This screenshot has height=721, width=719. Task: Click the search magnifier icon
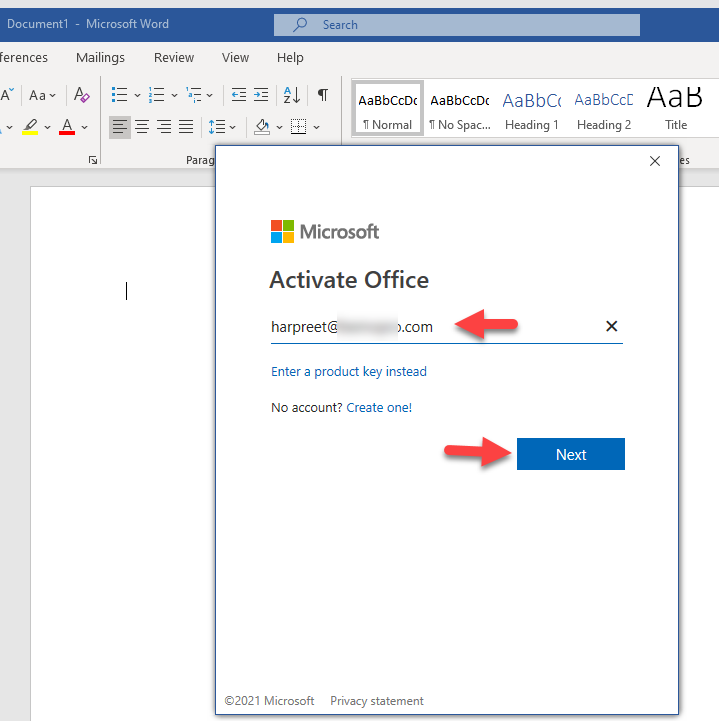click(300, 24)
